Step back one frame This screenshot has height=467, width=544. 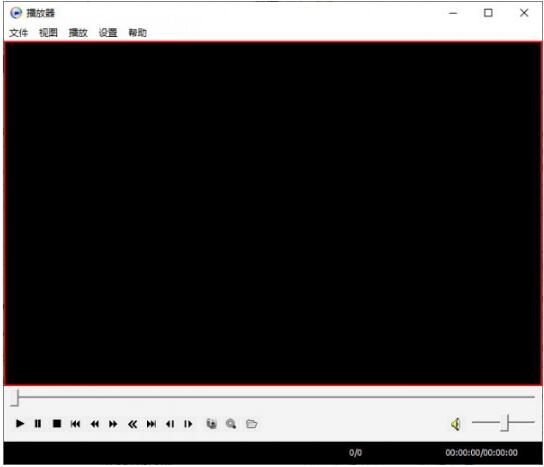pos(170,424)
